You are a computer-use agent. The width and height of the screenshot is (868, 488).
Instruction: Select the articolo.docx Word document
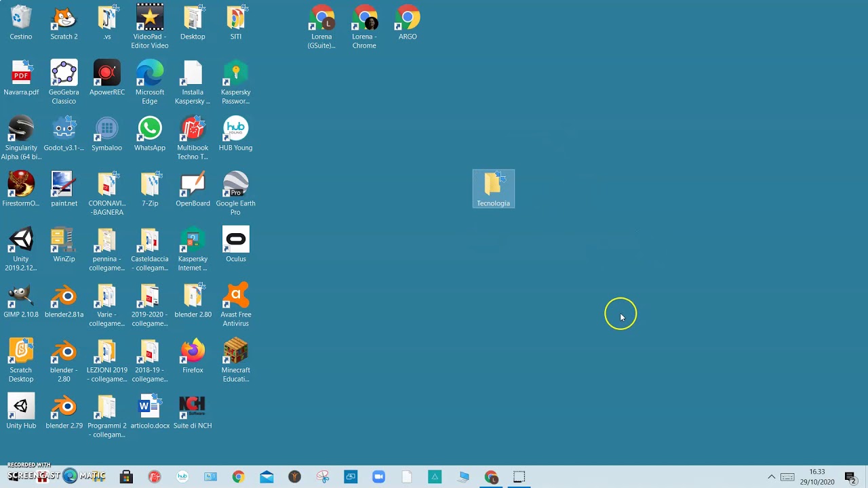pos(150,412)
